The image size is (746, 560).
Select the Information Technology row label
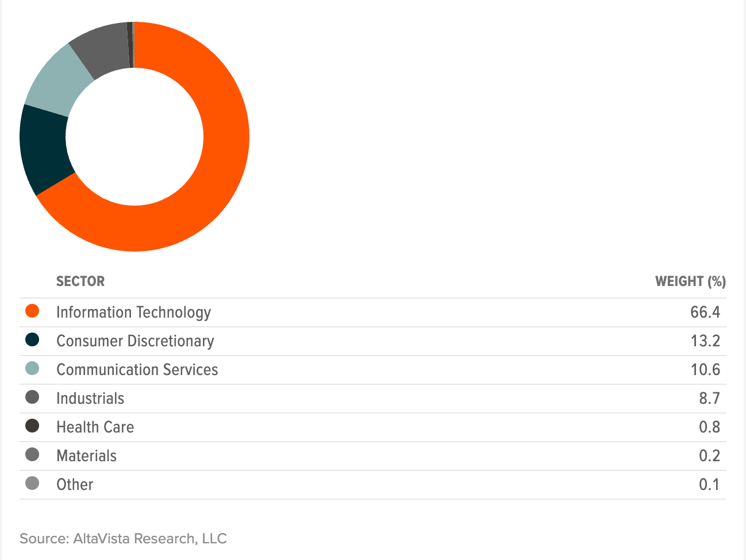(x=133, y=312)
